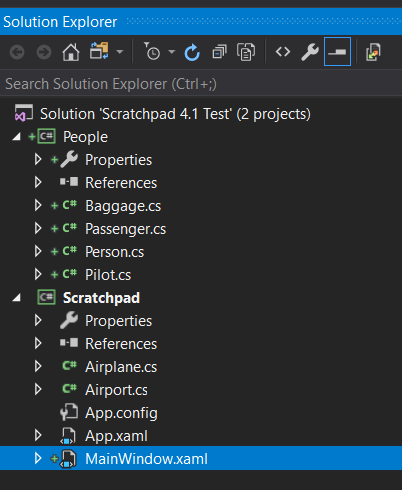Viewport: 402px width, 490px height.
Task: Select Properties in the People project
Action: pyautogui.click(x=119, y=160)
